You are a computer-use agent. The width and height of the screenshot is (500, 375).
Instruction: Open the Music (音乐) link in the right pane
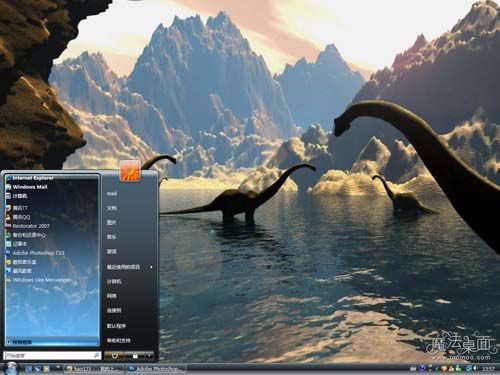click(112, 237)
